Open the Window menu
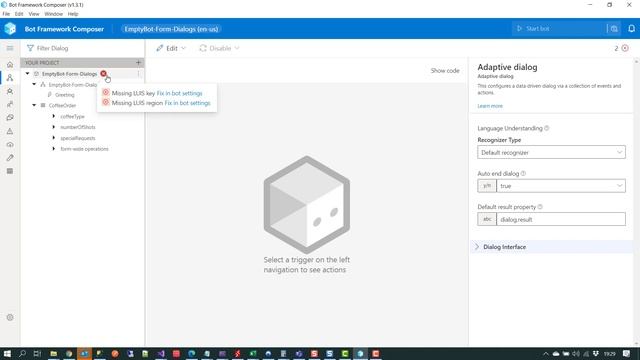The width and height of the screenshot is (640, 360). [x=53, y=14]
